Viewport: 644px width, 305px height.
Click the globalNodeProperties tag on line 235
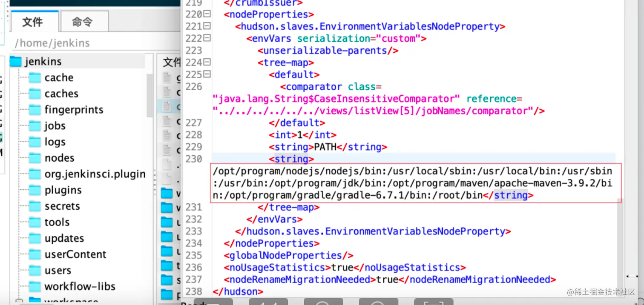click(289, 256)
